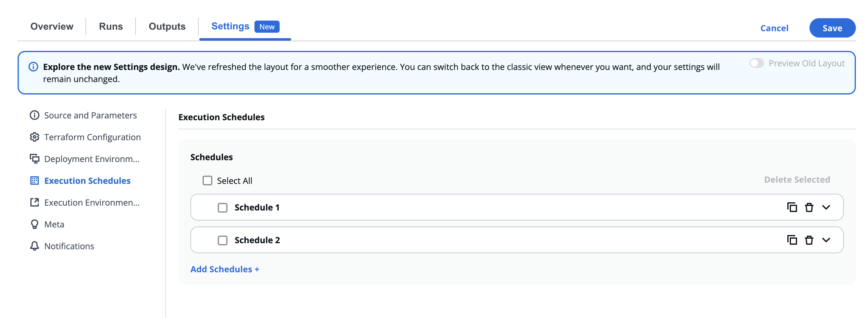Open Source and Parameters section
The height and width of the screenshot is (318, 868).
point(90,115)
